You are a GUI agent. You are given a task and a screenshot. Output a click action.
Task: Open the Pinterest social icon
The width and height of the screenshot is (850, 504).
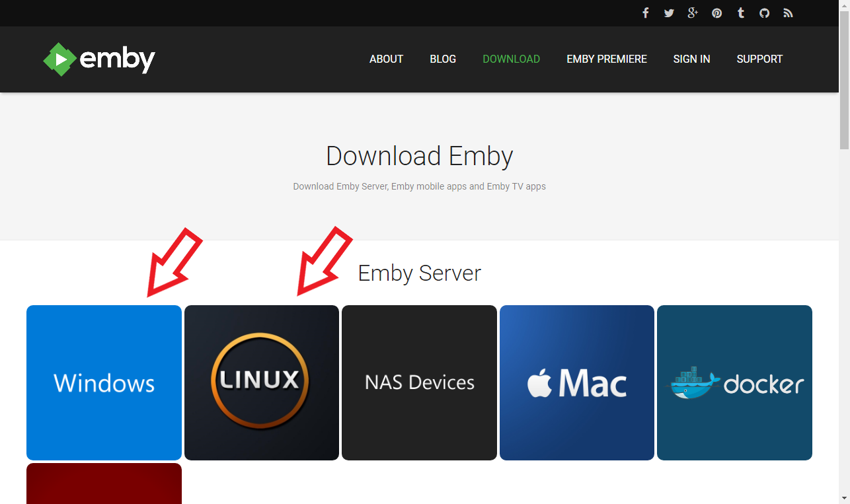[x=716, y=13]
